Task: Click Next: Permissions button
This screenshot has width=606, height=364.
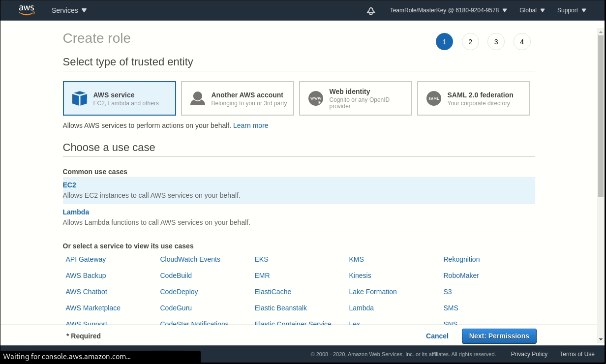Action: click(499, 336)
